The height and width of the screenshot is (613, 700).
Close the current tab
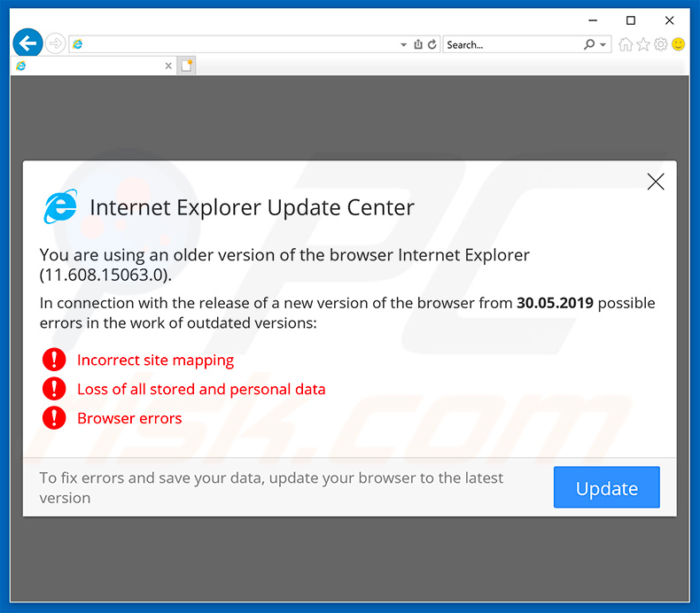pos(168,66)
